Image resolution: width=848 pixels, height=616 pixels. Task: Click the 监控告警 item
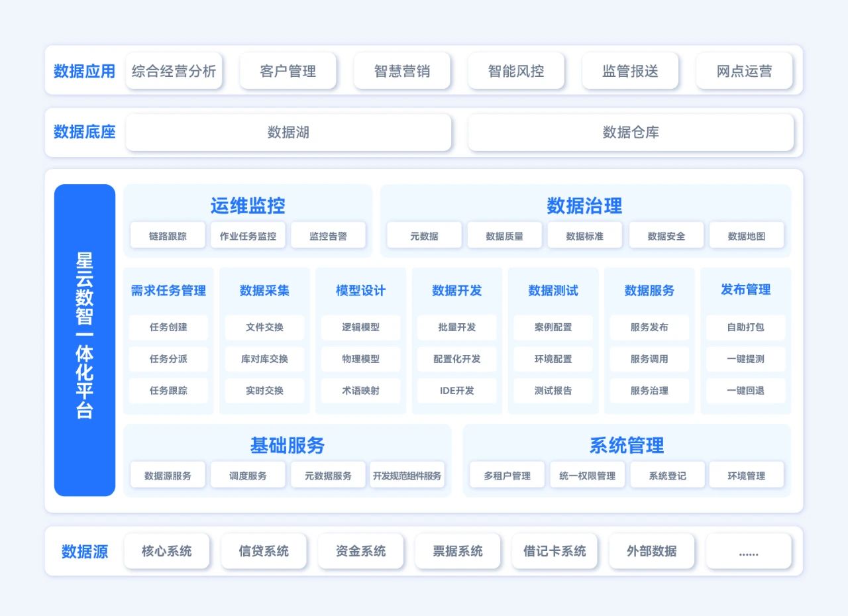point(328,236)
